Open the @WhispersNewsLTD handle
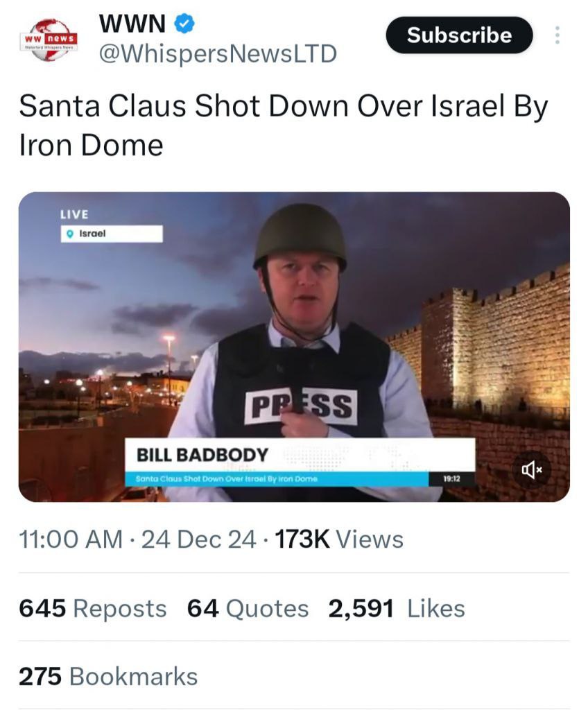Viewport: 588px width, 710px height. [218, 53]
